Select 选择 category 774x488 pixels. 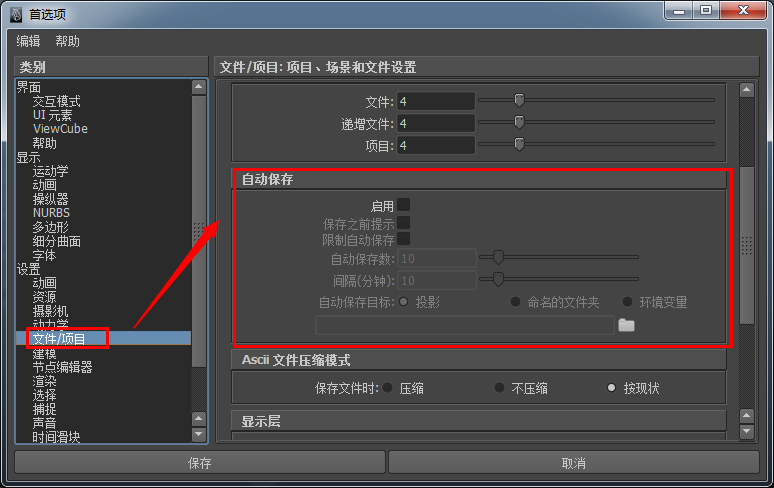[44, 395]
